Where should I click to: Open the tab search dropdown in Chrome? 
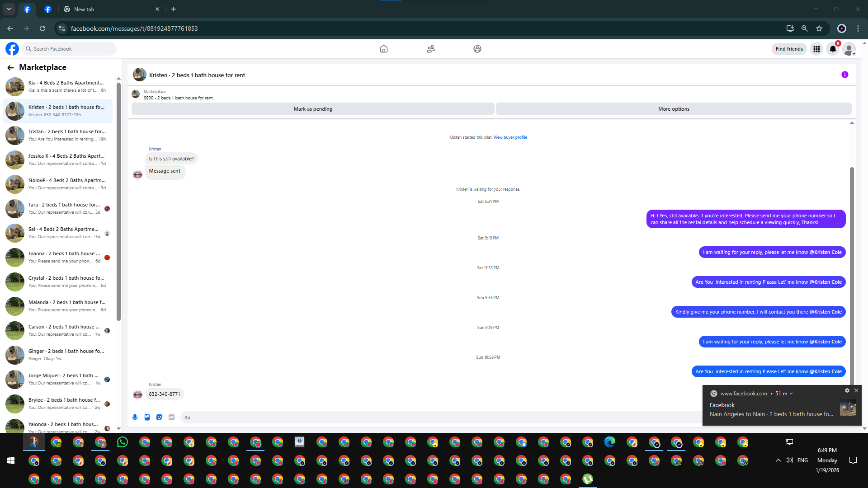coord(9,9)
